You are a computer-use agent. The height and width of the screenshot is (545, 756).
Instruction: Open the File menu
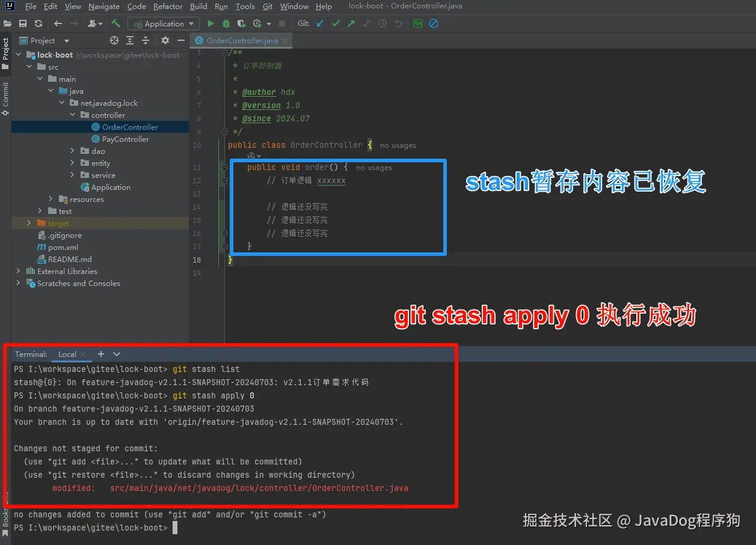coord(31,7)
